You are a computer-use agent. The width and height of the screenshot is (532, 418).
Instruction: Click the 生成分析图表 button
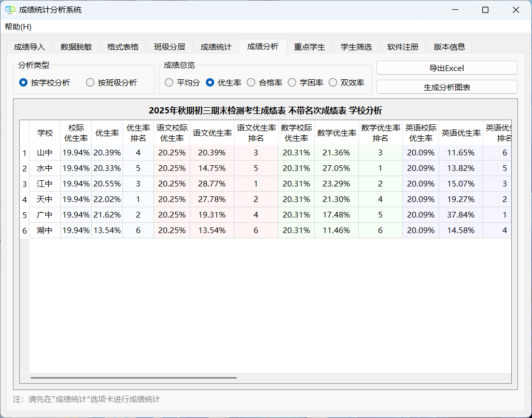pyautogui.click(x=446, y=86)
